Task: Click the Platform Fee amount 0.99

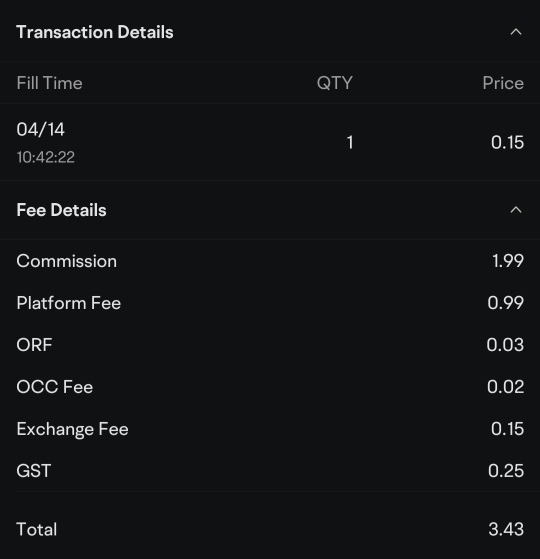Action: point(505,303)
